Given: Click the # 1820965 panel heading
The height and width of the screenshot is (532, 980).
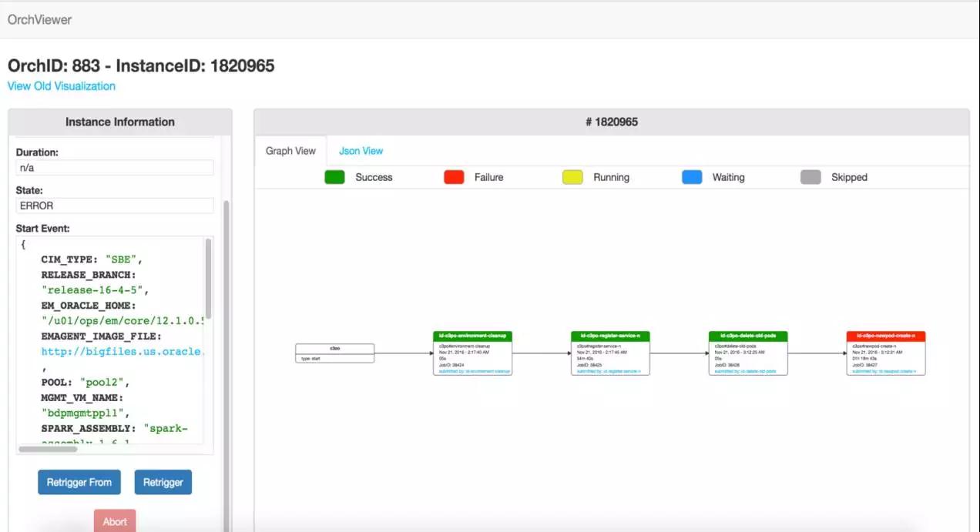Looking at the screenshot, I should coord(612,122).
